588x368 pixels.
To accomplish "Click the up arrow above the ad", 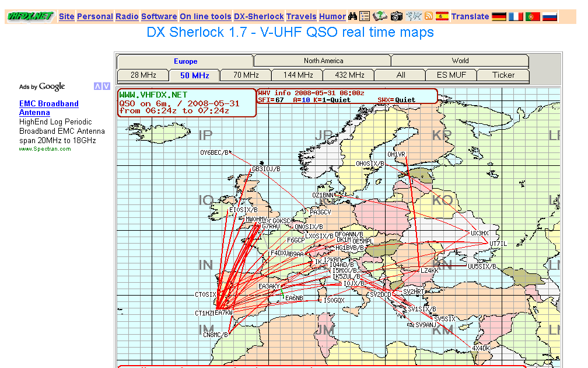I will point(97,86).
